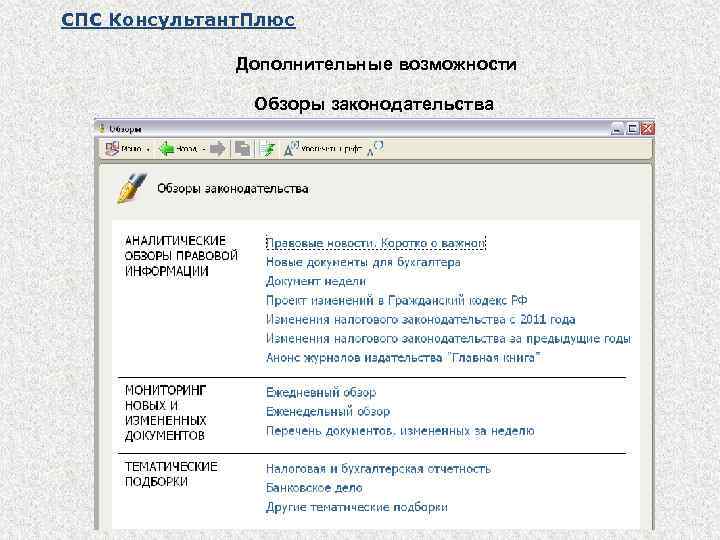This screenshot has height=540, width=720.
Task: Click the gray forward arrow icon
Action: point(218,149)
